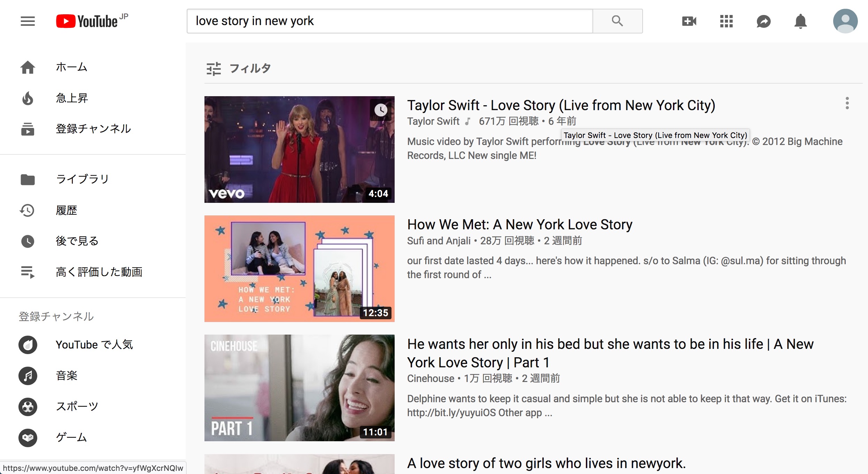Open the フィルタ filter options

[250, 68]
